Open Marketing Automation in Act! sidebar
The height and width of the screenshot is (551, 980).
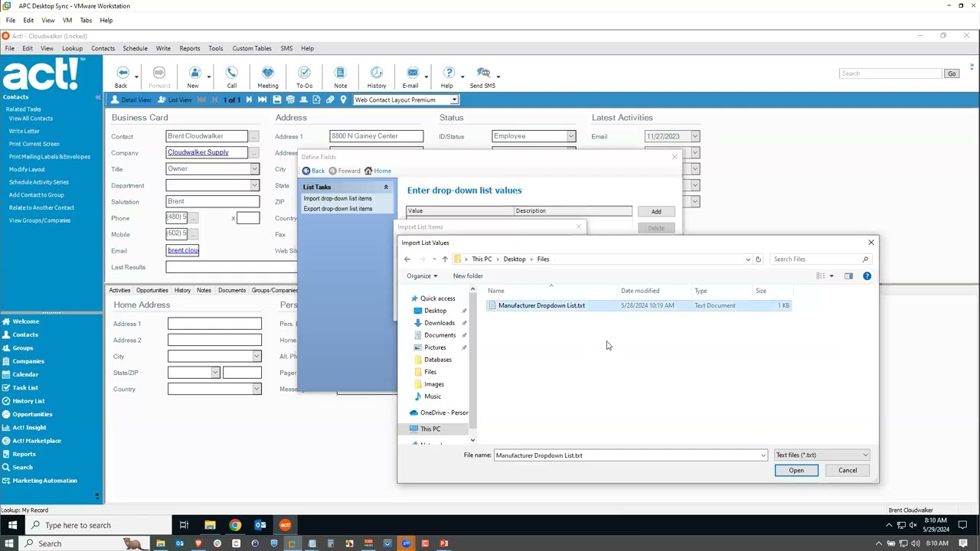(x=44, y=481)
